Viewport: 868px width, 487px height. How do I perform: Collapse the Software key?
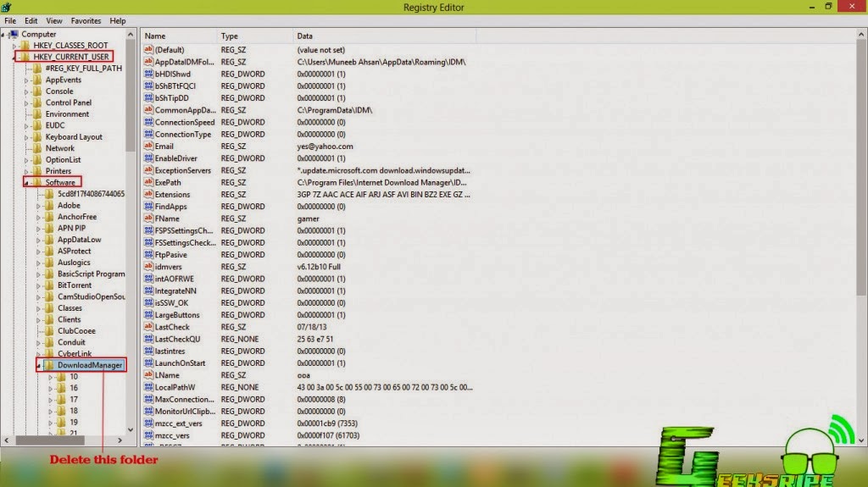(26, 183)
